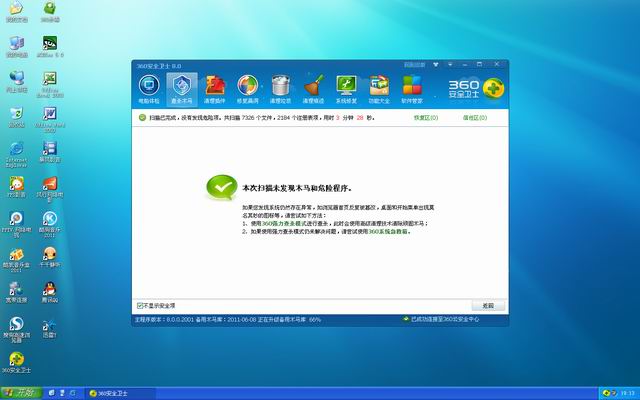Click the 返回 button
This screenshot has width=640, height=400.
pos(488,306)
